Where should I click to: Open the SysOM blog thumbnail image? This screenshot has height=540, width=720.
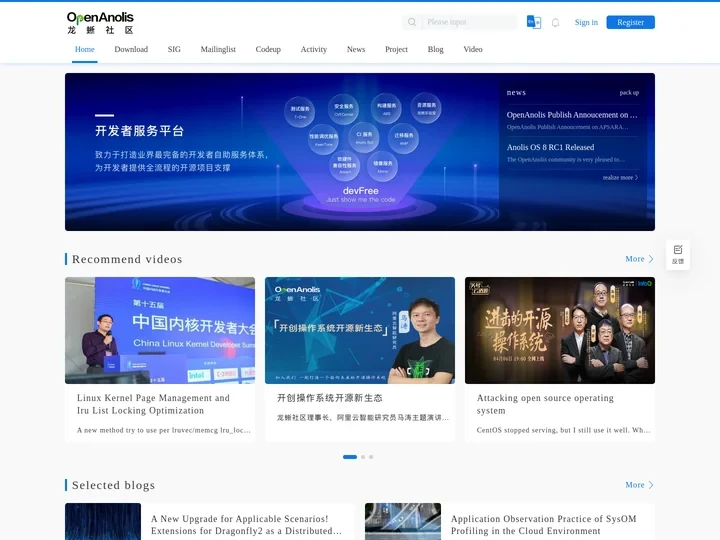tap(403, 522)
